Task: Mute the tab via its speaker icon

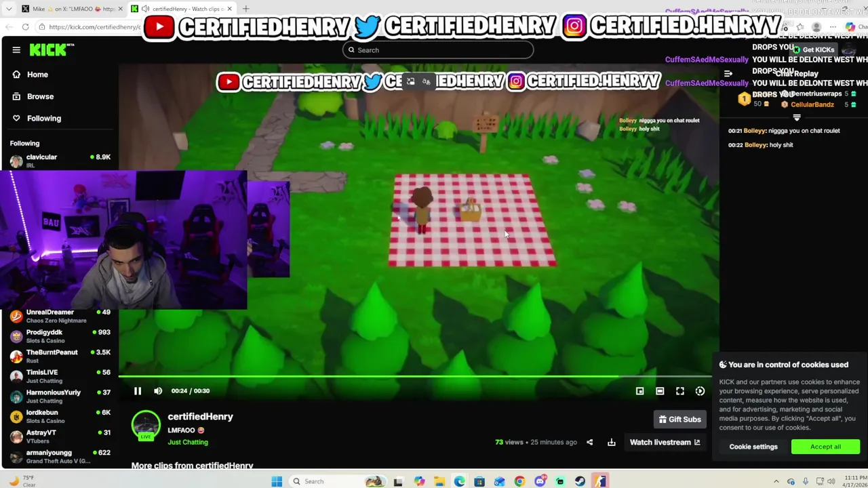Action: [145, 9]
